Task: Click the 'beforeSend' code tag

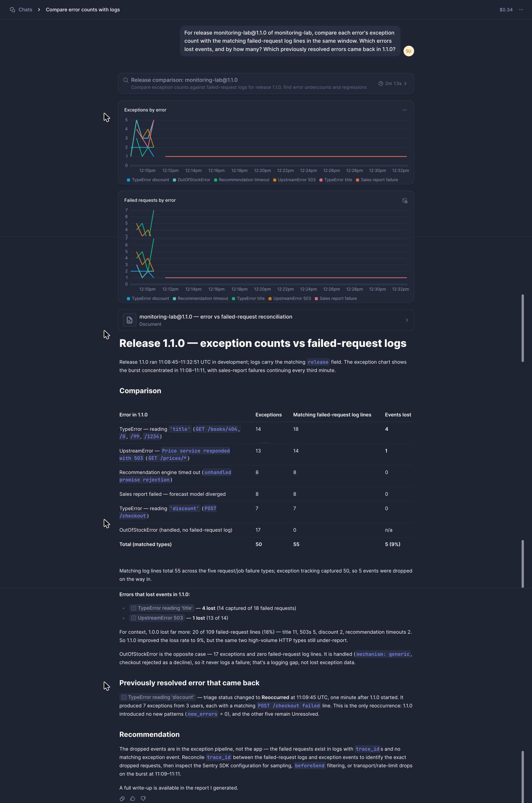Action: tap(309, 766)
